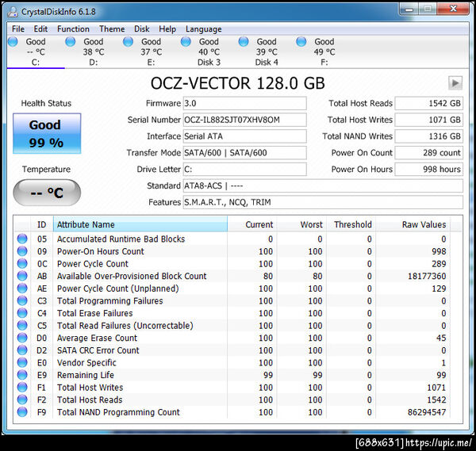476x451 pixels.
Task: Open the Language menu
Action: click(204, 29)
